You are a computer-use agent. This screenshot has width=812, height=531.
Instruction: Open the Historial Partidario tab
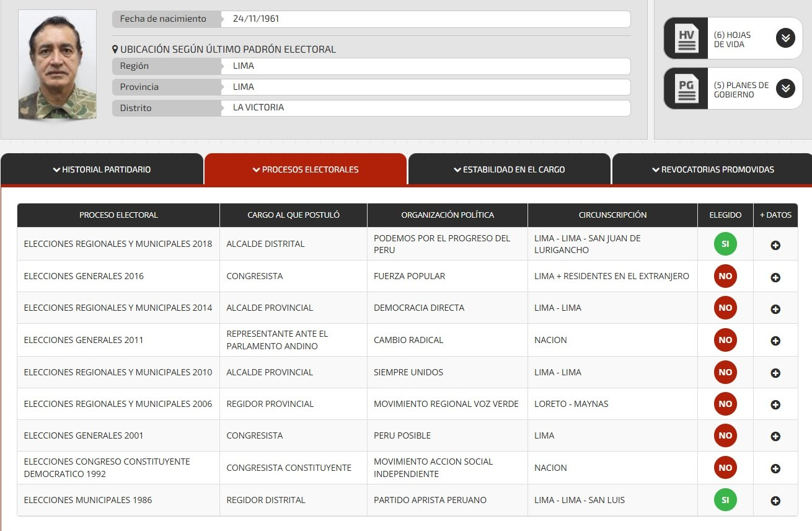pos(102,169)
